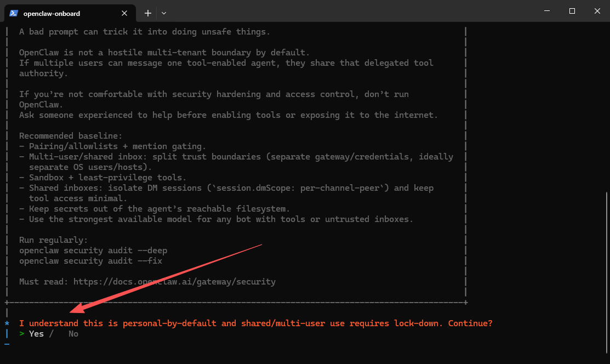Open a new terminal tab
Viewport: 610px width, 364px height.
pyautogui.click(x=147, y=13)
